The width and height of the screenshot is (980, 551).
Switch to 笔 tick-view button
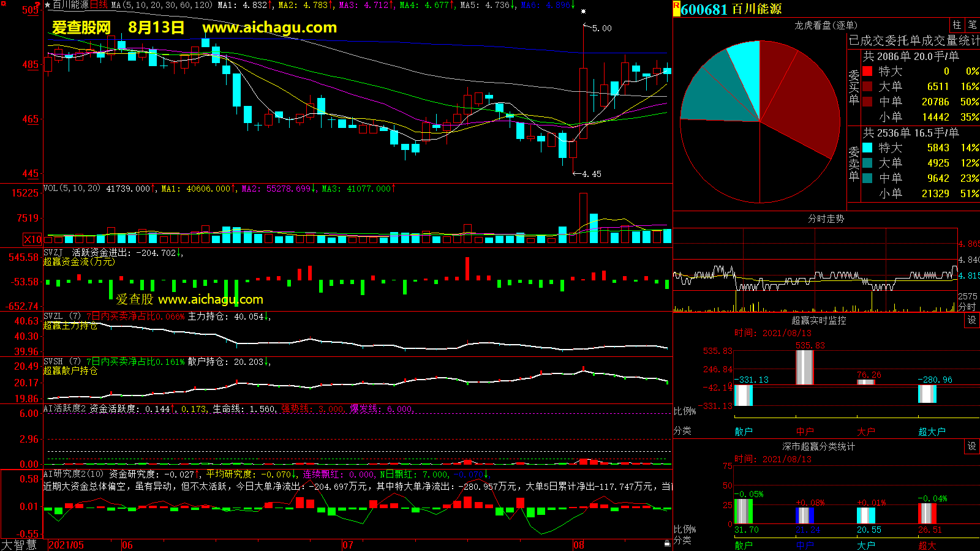click(x=972, y=25)
